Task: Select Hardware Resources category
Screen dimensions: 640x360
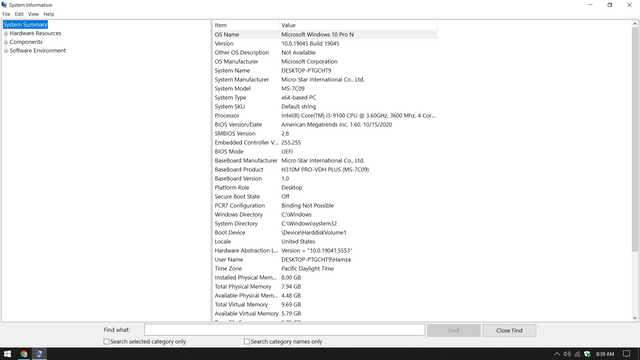Action: pos(36,33)
